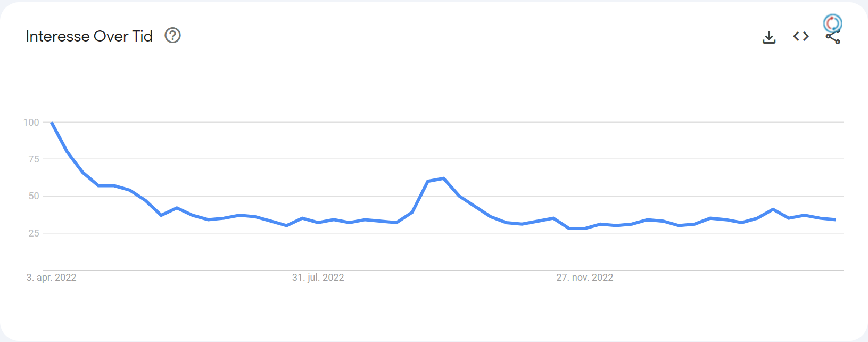Click the Interesse Over Tid heading
Screen dimensions: 868x342
89,36
